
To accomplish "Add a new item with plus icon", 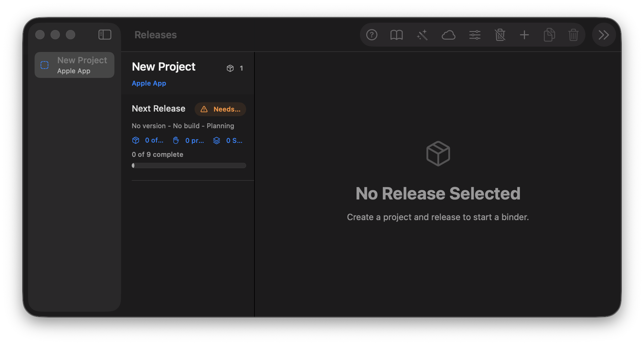I will click(524, 35).
